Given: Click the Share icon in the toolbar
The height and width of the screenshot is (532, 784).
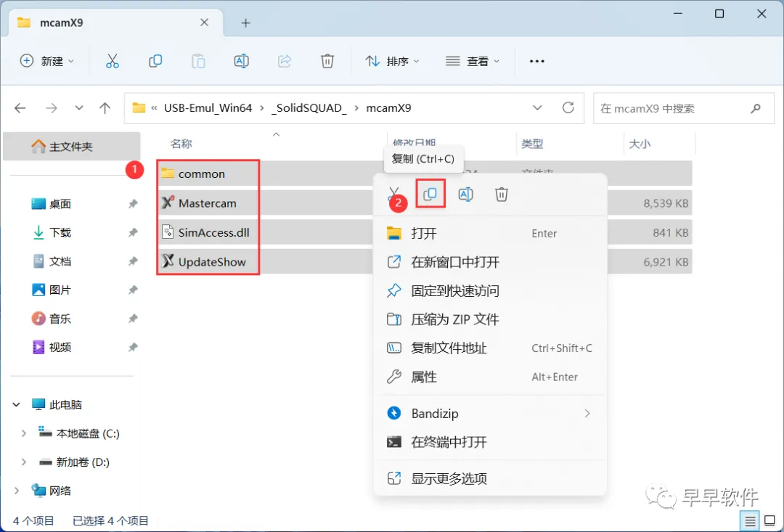Looking at the screenshot, I should (x=285, y=61).
